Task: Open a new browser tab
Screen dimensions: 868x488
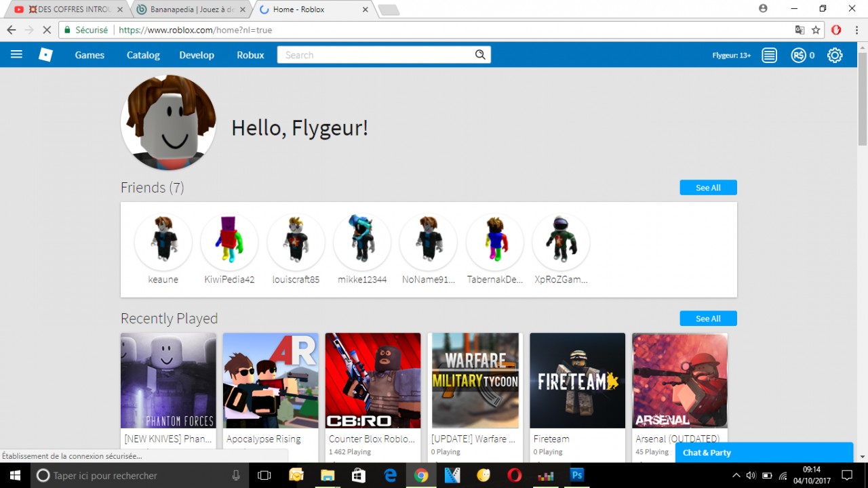Action: pos(389,9)
